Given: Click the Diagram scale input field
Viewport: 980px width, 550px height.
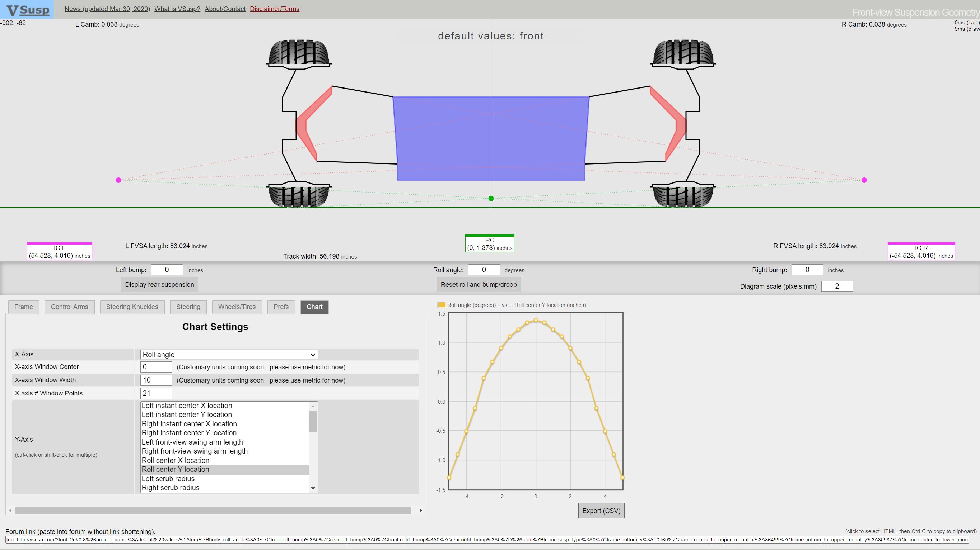Looking at the screenshot, I should point(836,286).
